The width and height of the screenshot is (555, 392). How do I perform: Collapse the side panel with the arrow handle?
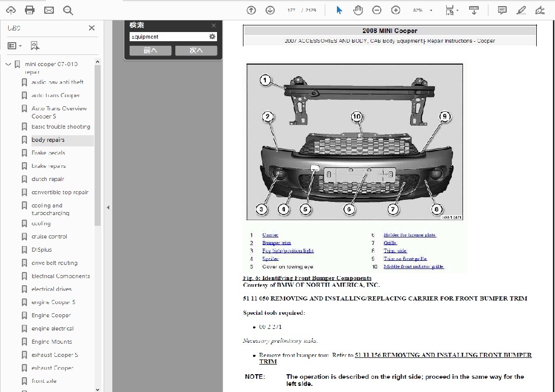click(x=108, y=207)
